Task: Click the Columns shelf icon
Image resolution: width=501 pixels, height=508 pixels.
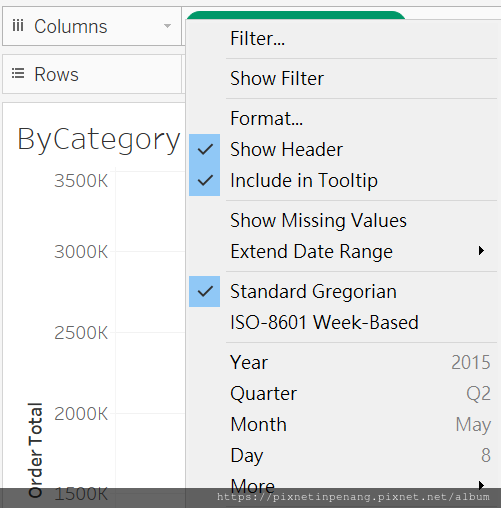Action: 18,25
